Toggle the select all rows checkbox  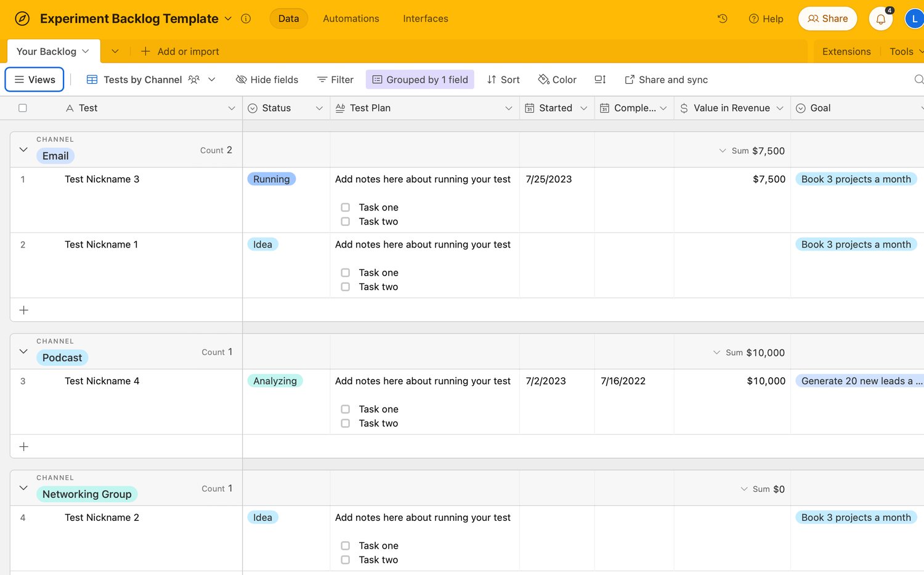click(x=23, y=108)
